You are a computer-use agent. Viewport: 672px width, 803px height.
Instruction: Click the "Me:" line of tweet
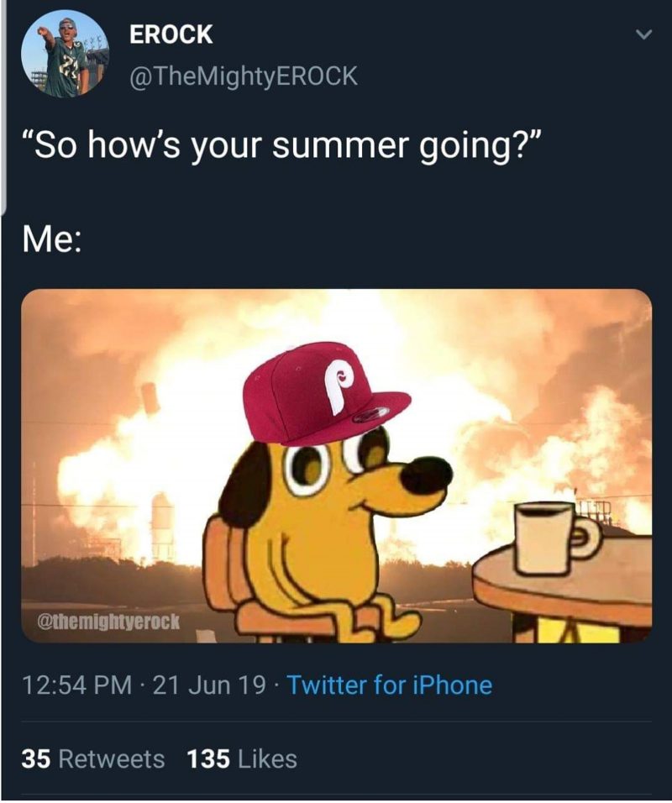point(51,241)
